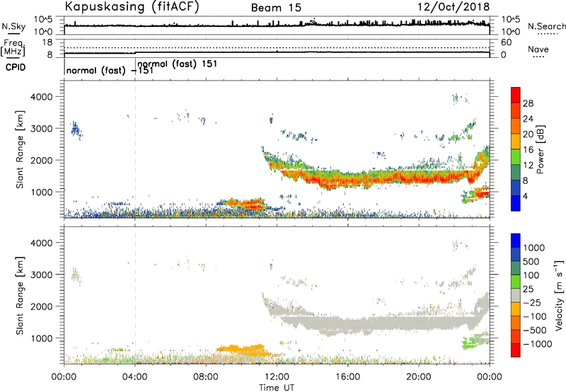This screenshot has height=392, width=566.
Task: Click the date '12/Oct/2018'
Action: click(x=454, y=7)
